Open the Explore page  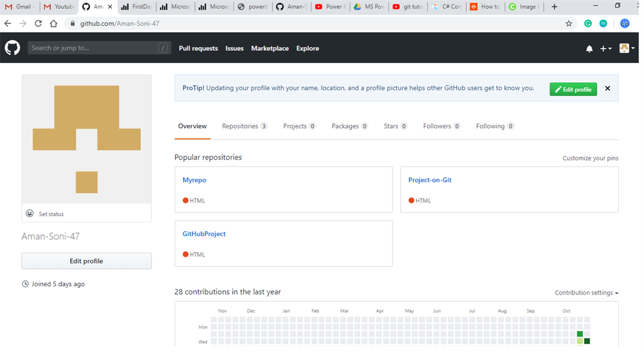click(308, 48)
